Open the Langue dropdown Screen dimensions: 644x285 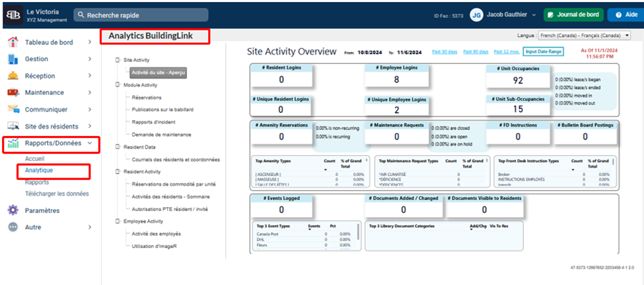(x=584, y=36)
